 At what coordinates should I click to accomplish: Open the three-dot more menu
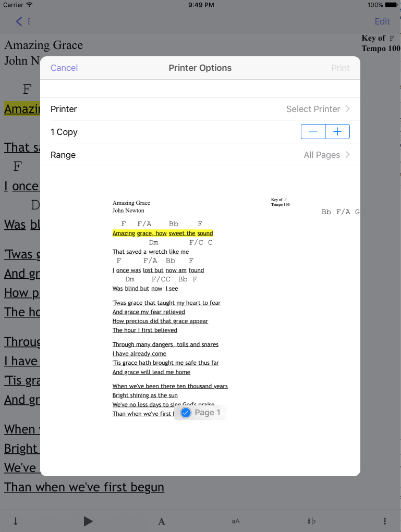(x=384, y=521)
